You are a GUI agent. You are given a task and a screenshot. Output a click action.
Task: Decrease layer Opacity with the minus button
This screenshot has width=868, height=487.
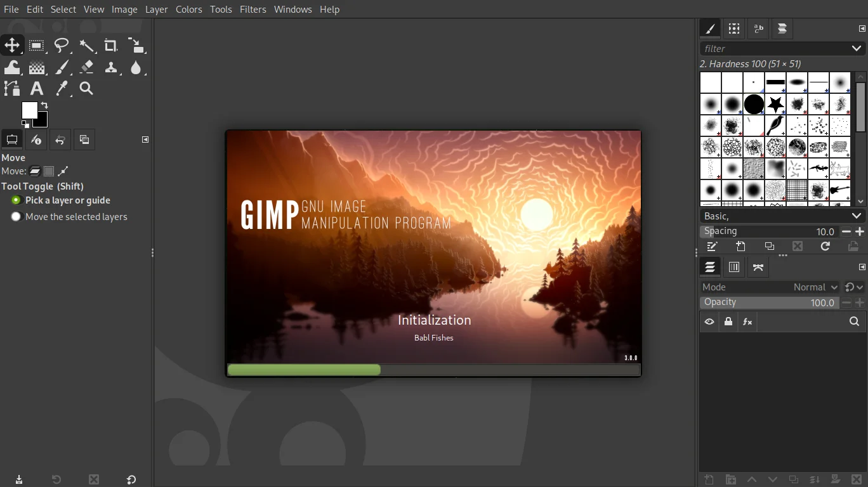point(846,302)
